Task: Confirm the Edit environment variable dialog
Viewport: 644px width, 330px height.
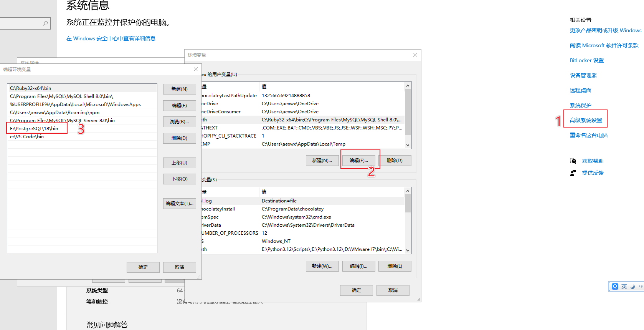Action: point(143,267)
